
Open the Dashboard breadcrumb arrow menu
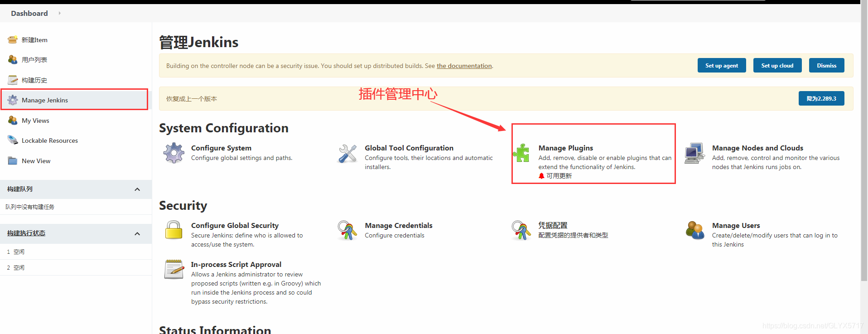(59, 13)
